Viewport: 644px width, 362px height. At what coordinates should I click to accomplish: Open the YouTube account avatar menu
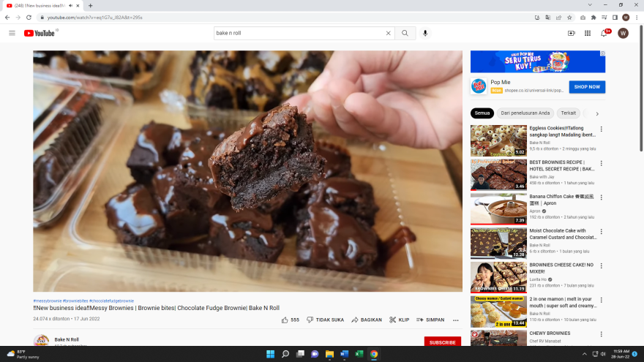(x=623, y=33)
